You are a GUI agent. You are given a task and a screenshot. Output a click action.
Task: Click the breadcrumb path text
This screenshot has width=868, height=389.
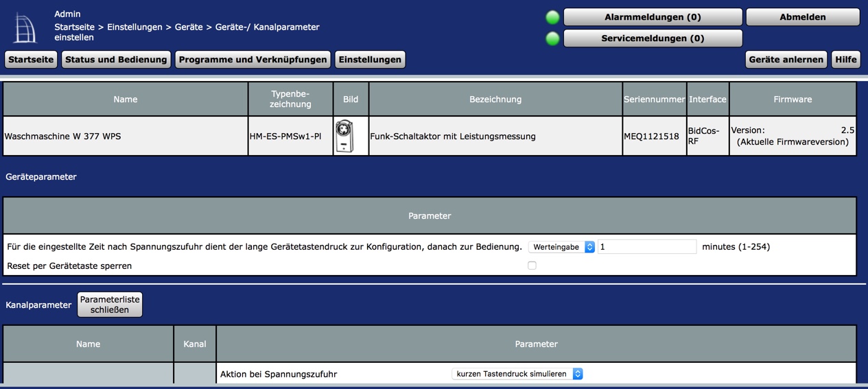coord(187,32)
